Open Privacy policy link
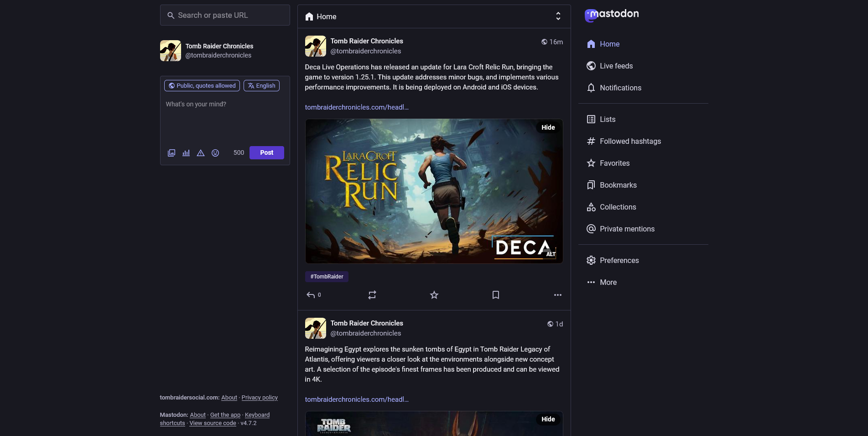868x436 pixels. point(260,398)
